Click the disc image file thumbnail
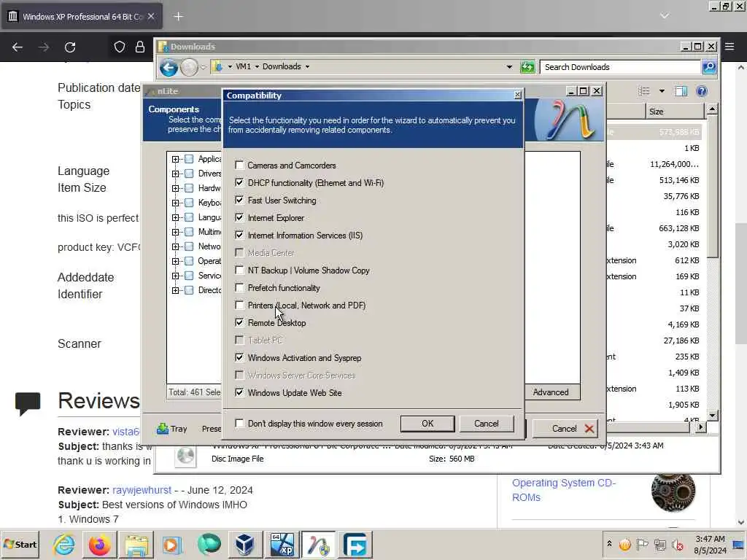 point(185,456)
